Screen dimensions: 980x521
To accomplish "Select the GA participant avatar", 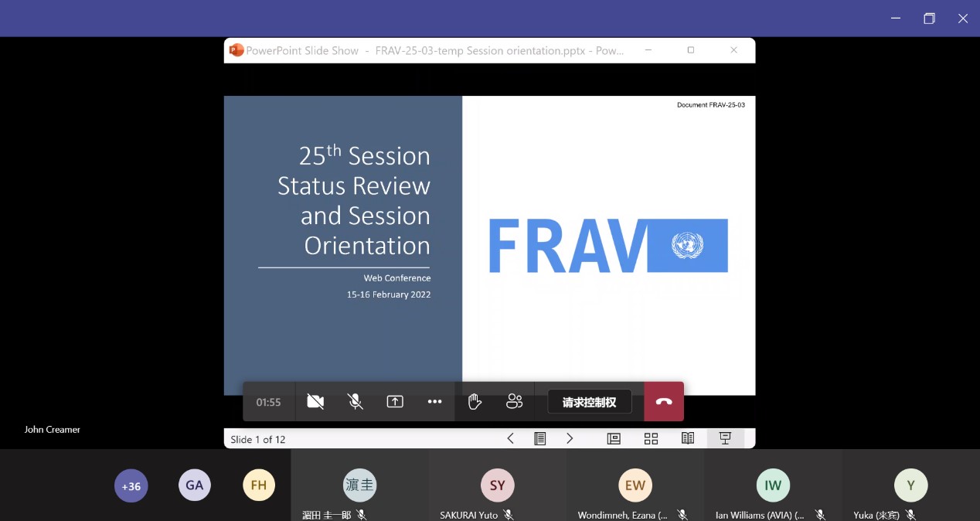I will [195, 485].
